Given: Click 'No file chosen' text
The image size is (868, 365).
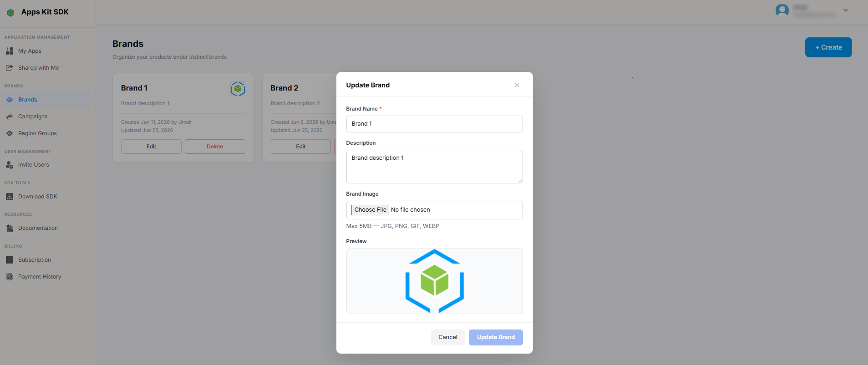Looking at the screenshot, I should point(411,210).
